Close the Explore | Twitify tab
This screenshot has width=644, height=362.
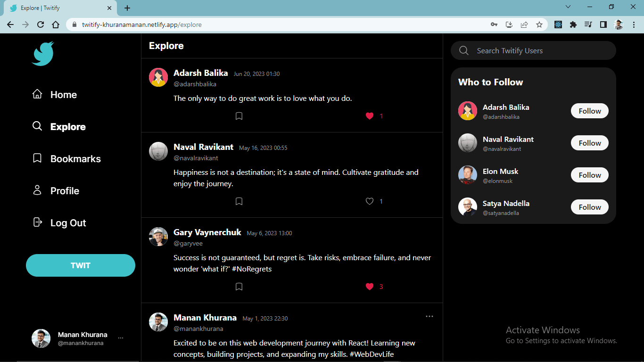[109, 8]
